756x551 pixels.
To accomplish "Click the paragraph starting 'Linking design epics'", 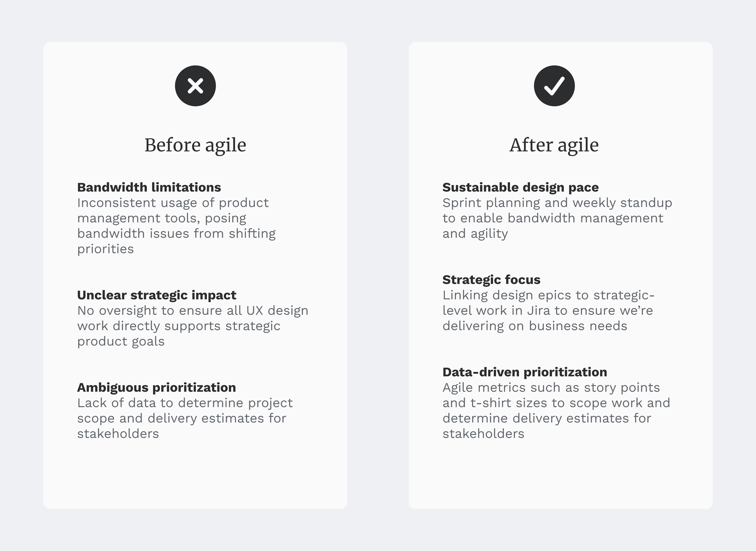I will coord(548,311).
